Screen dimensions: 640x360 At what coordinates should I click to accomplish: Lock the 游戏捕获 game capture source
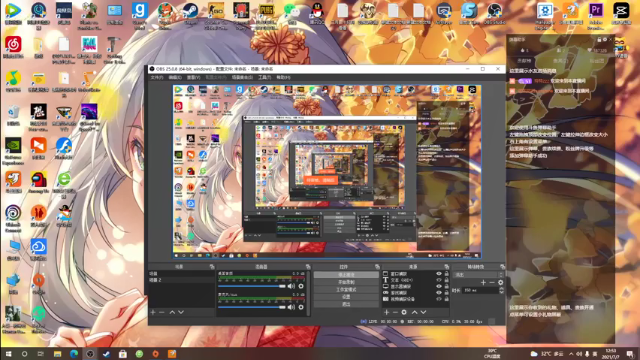point(447,293)
